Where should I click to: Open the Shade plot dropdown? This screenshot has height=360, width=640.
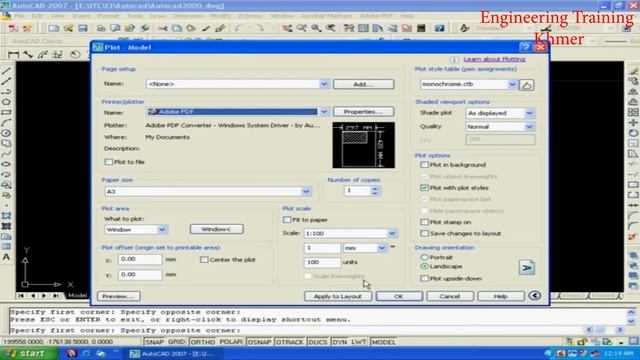coord(529,113)
